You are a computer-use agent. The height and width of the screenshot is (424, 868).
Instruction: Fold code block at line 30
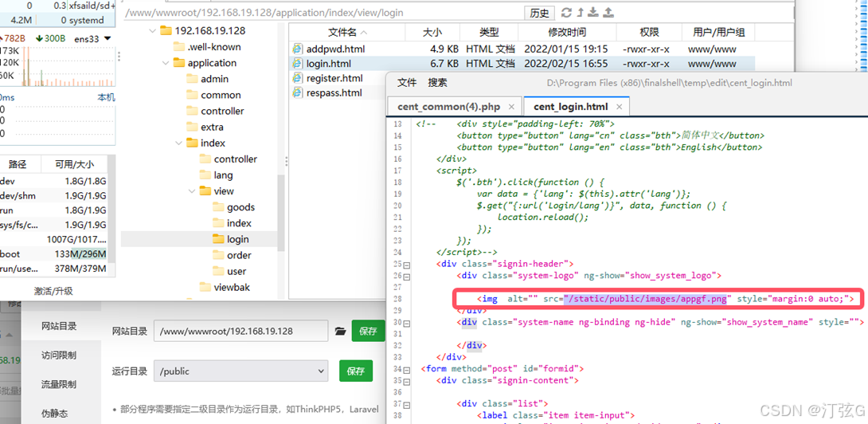coord(407,322)
